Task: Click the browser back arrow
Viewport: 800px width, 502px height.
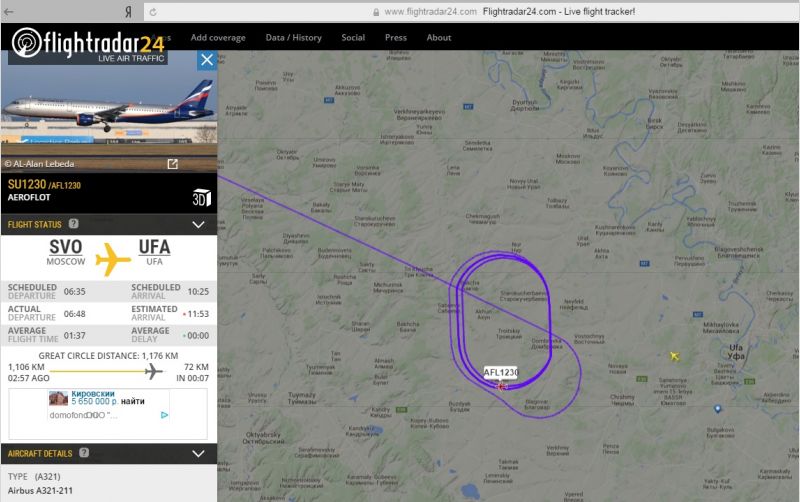Action: [x=9, y=12]
